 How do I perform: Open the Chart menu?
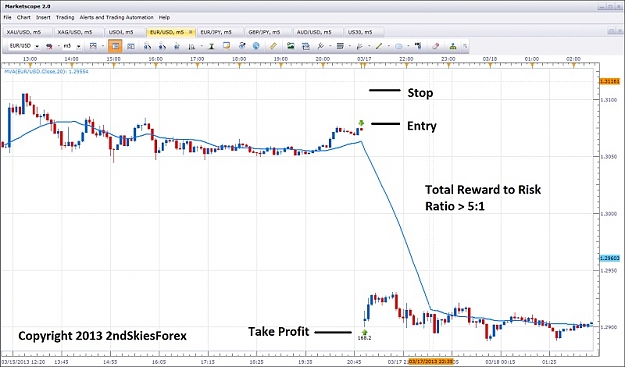click(24, 18)
